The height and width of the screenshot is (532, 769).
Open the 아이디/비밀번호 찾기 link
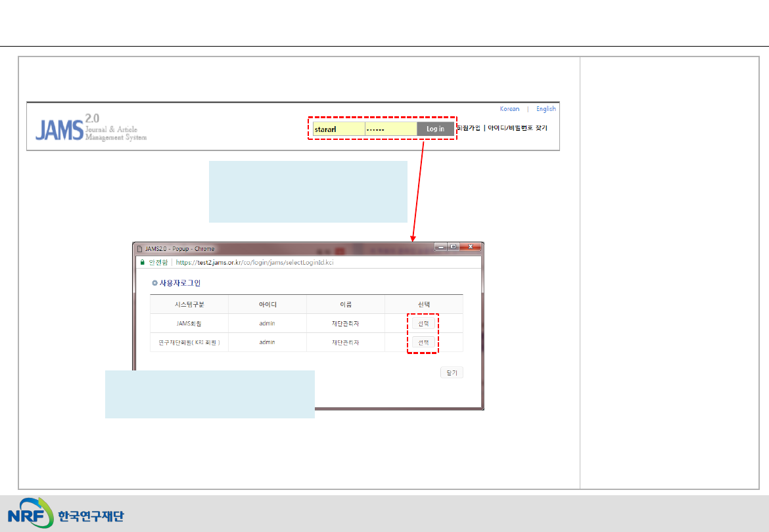click(517, 128)
